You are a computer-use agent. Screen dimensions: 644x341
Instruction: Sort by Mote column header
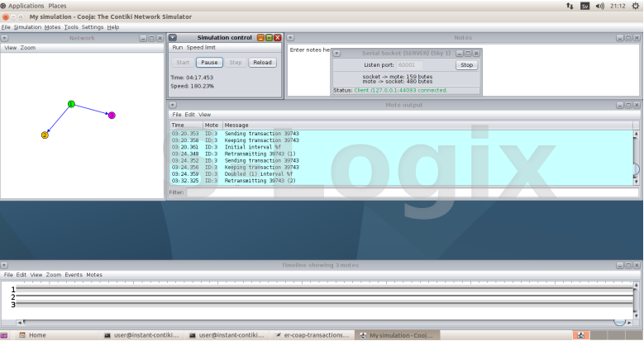[x=212, y=126]
